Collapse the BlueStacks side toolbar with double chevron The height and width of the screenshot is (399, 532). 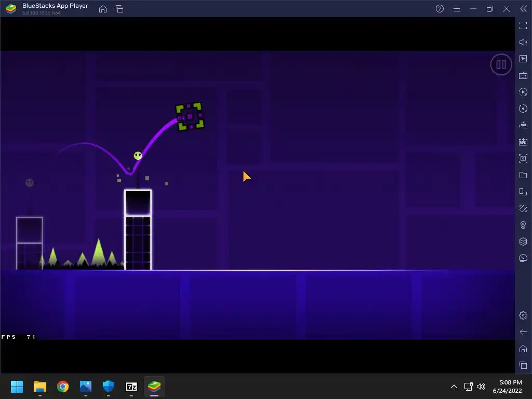click(524, 9)
